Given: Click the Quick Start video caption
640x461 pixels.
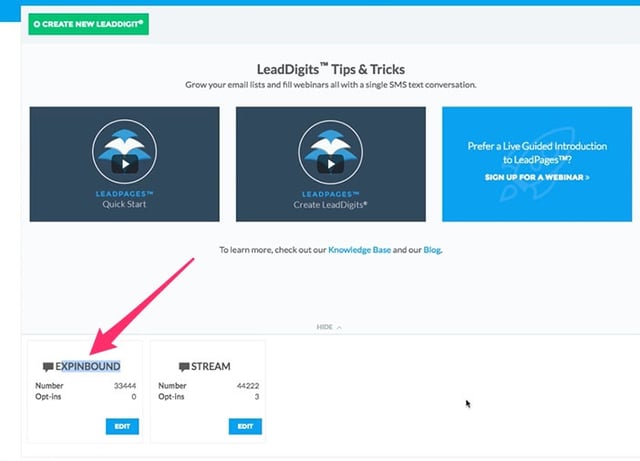Looking at the screenshot, I should tap(124, 204).
